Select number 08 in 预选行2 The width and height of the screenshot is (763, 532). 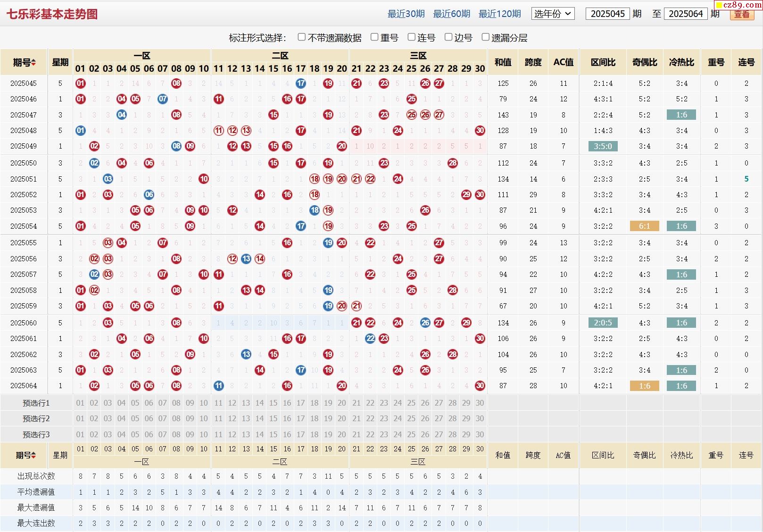coord(176,419)
